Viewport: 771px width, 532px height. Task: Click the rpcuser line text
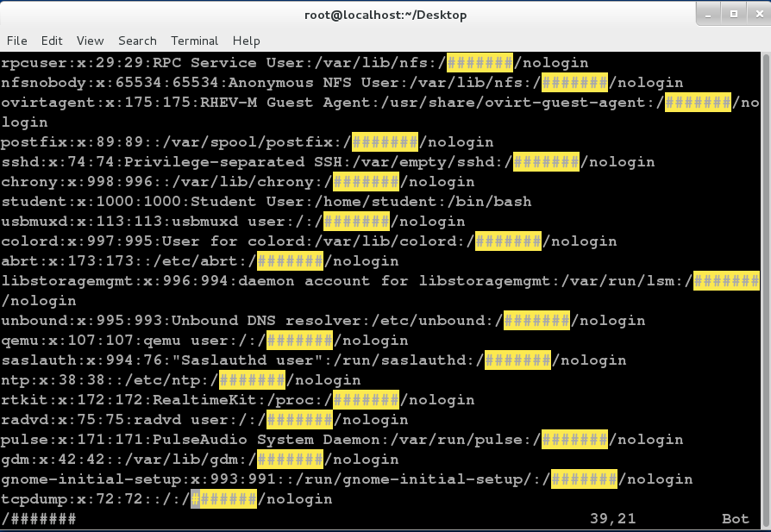[295, 63]
